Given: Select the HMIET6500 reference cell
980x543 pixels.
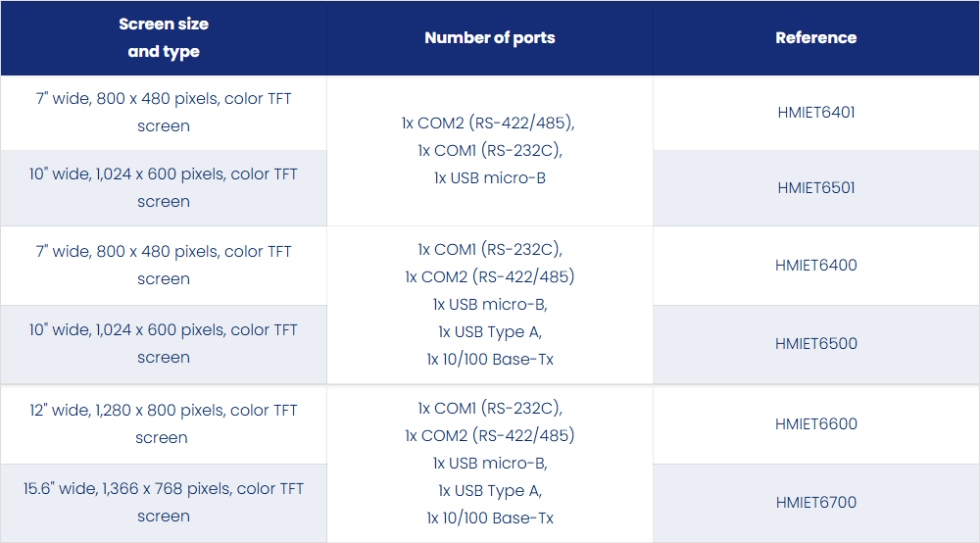Looking at the screenshot, I should click(815, 344).
